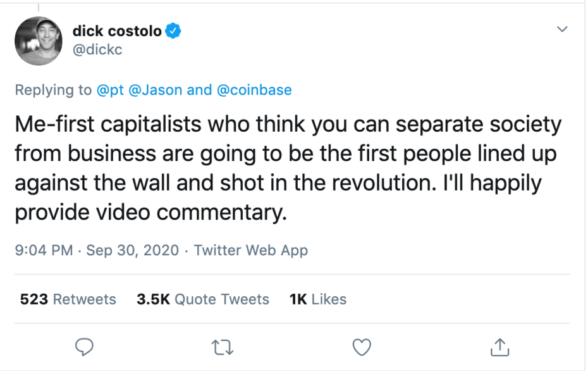Open the @coinbase mention link
The height and width of the screenshot is (371, 588).
pos(254,90)
